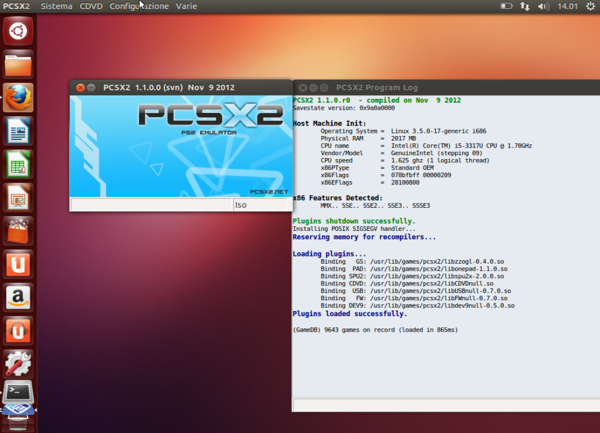Click the PCSX2 1.1.0.0 (svn) title bar
Screen dimensions: 600x433
tap(181, 88)
